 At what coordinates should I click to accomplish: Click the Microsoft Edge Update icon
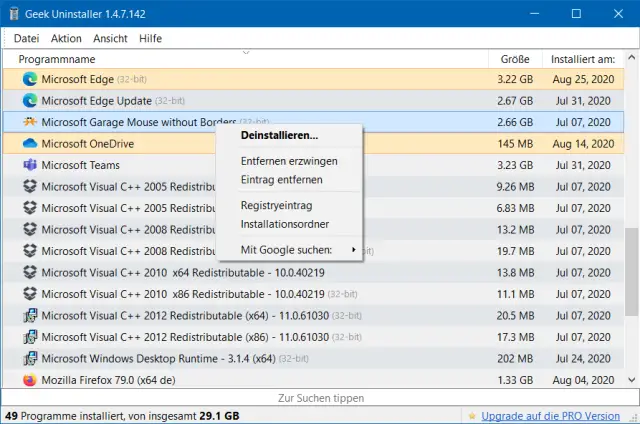(29, 101)
